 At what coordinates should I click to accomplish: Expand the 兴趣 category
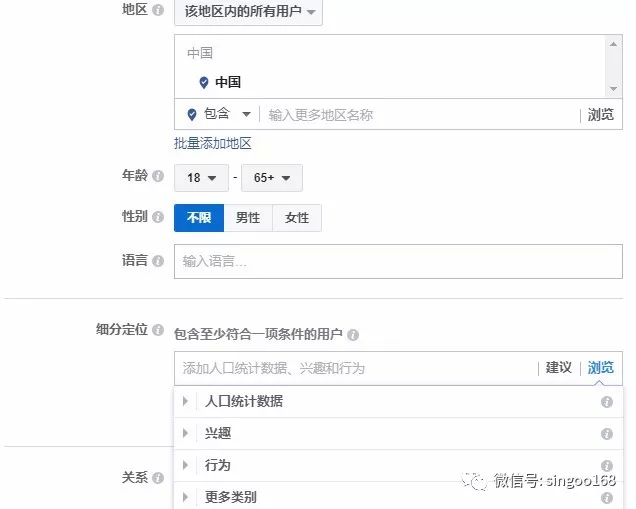(185, 433)
